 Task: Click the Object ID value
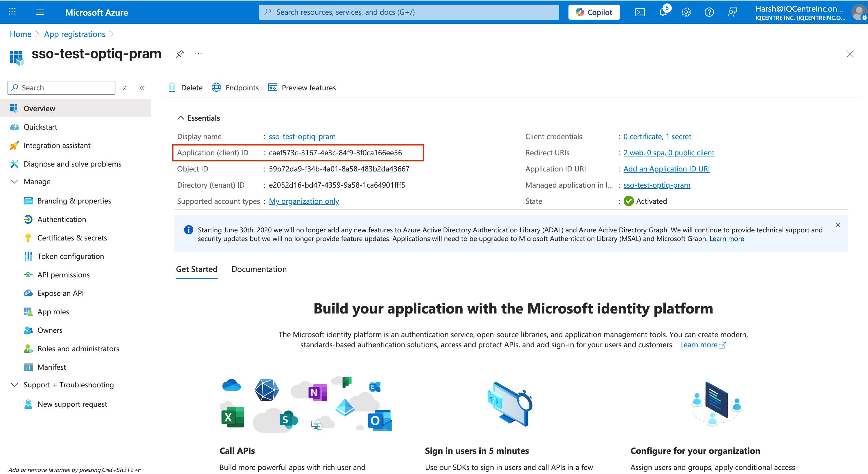[x=339, y=169]
